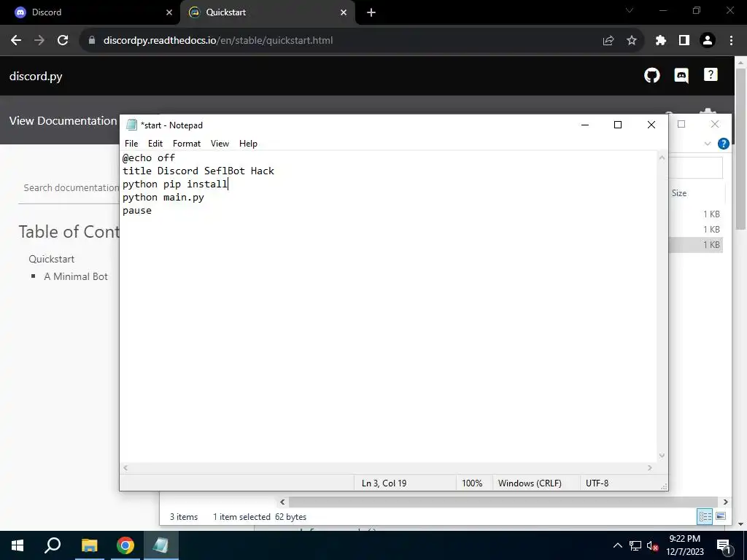Open the muted volume tray icon

click(x=653, y=546)
